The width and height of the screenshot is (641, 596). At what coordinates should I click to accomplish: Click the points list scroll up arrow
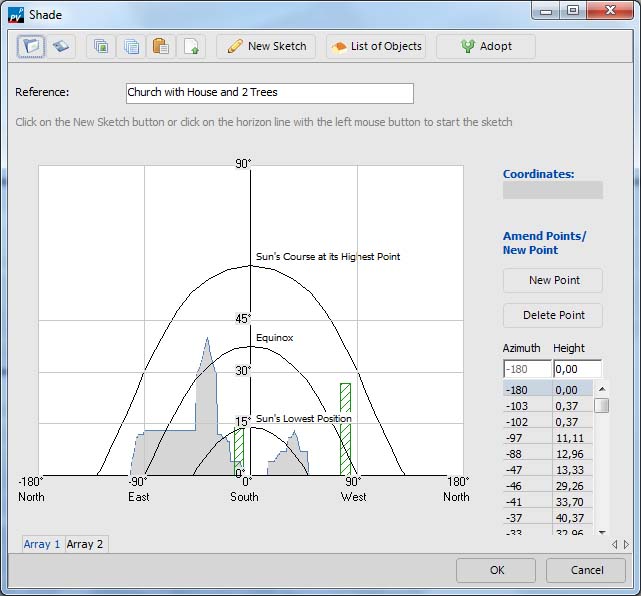pos(602,389)
